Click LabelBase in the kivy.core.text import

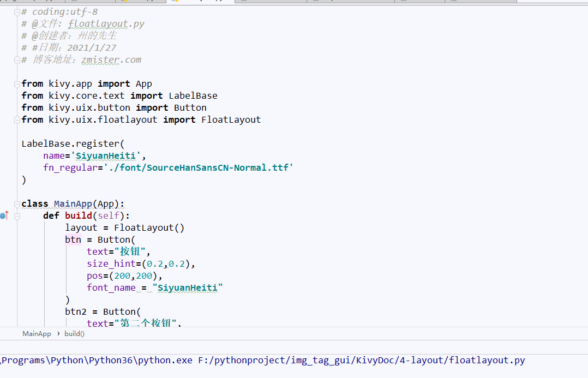[x=193, y=95]
